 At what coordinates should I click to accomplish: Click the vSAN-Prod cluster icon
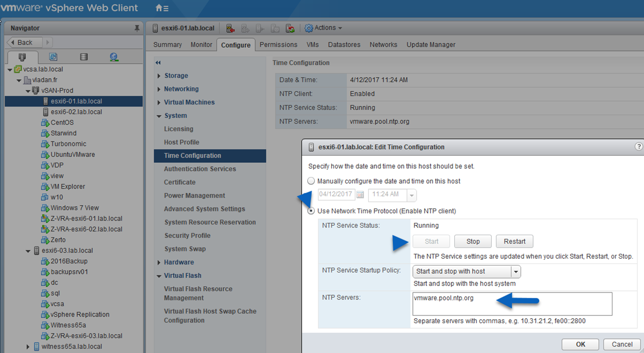(x=36, y=91)
